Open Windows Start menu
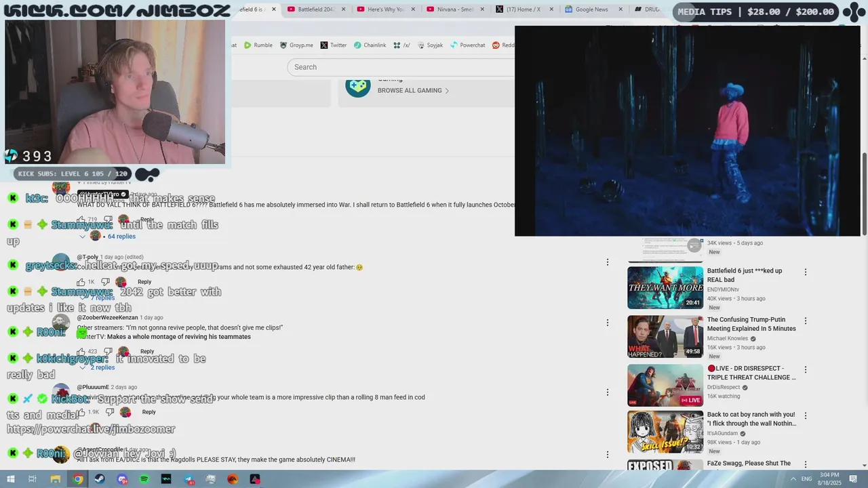This screenshot has height=488, width=868. 10,479
